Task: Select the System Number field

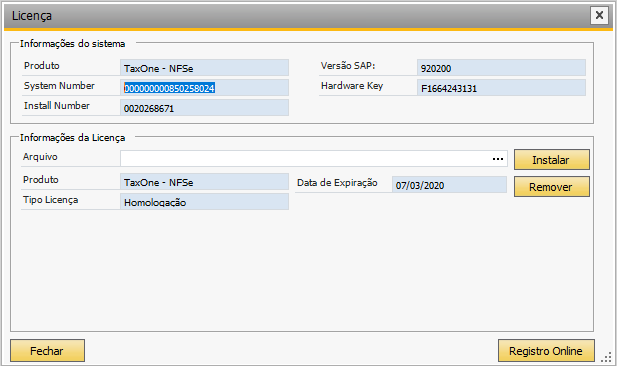Action: point(204,88)
